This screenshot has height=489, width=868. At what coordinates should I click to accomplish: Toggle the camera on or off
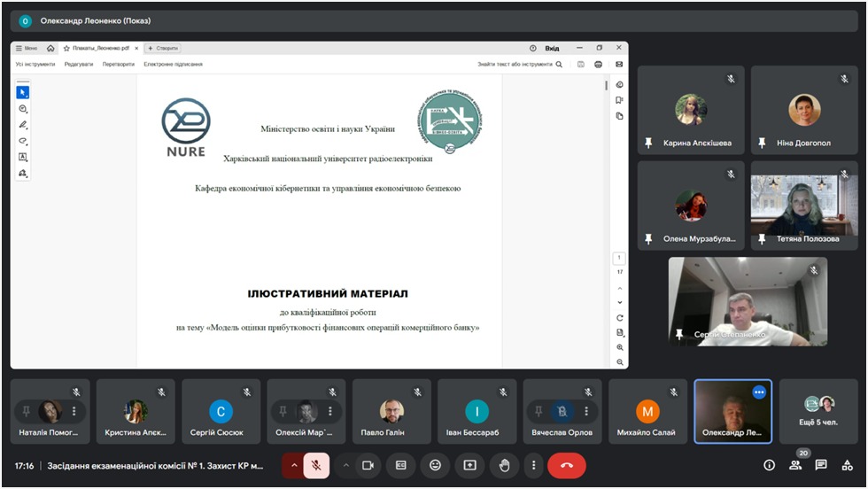point(368,465)
